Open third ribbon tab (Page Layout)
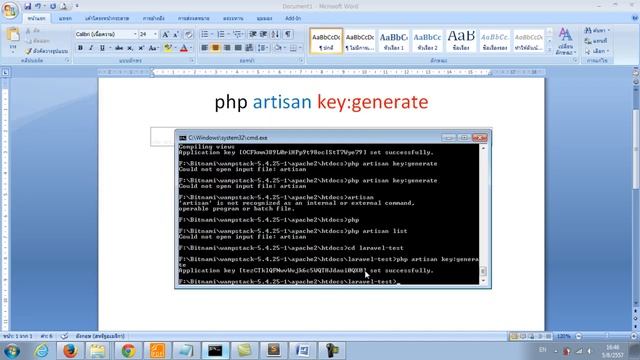This screenshot has width=640, height=360. 107,18
